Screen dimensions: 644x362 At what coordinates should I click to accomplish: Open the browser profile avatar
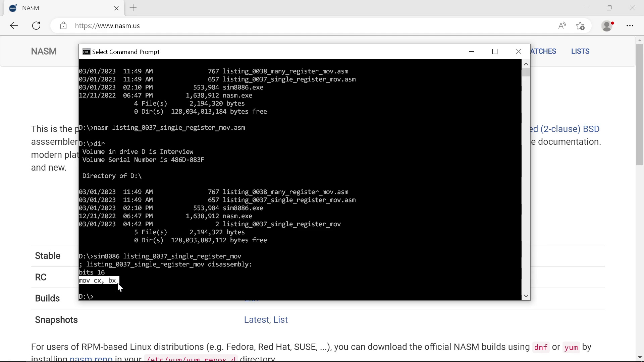(607, 26)
